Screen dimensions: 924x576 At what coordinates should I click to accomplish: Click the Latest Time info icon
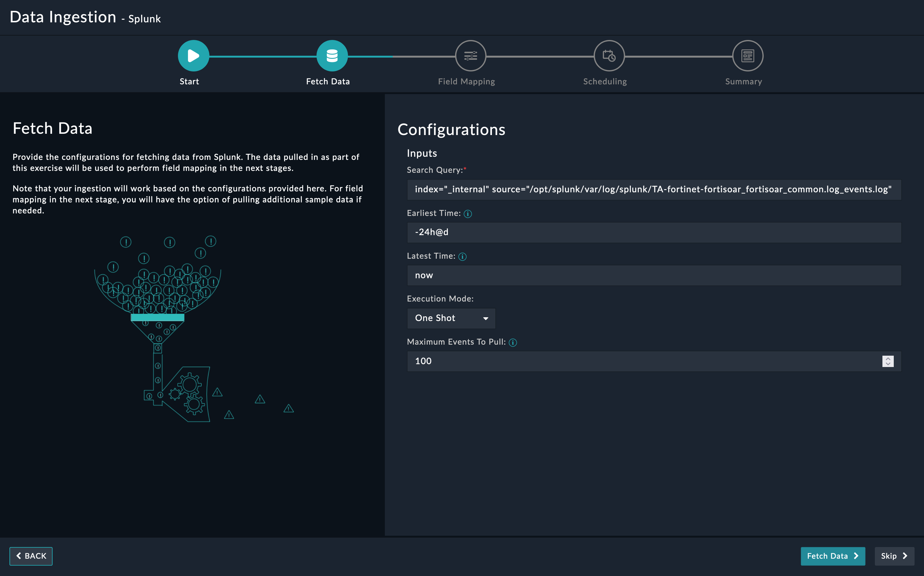463,257
